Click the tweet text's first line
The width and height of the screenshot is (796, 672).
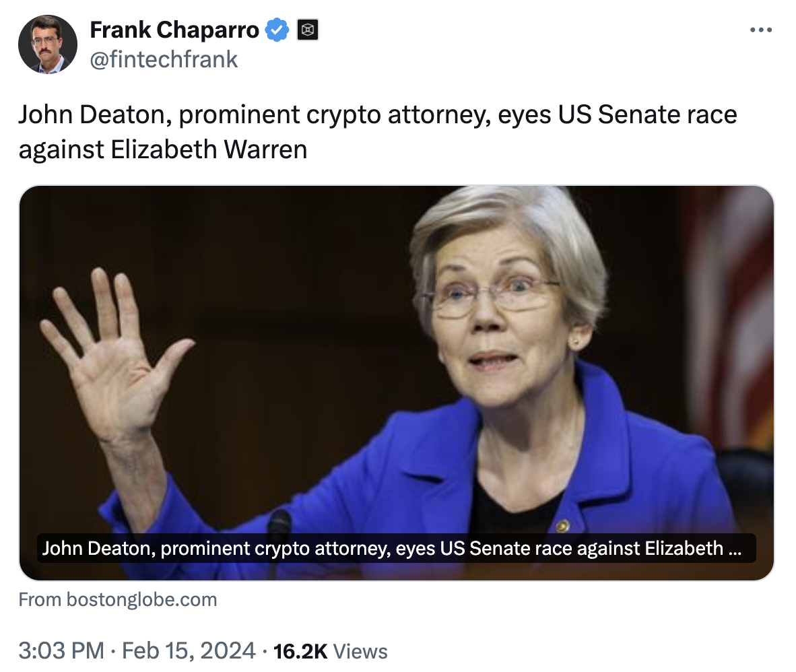tap(377, 115)
